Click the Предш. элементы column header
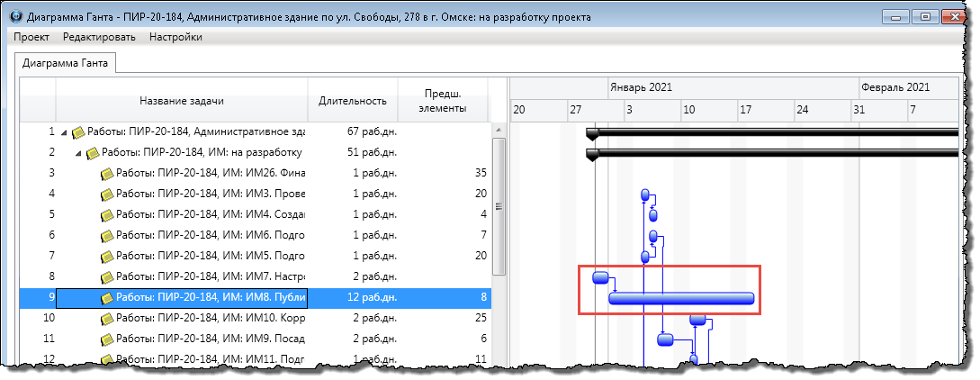 pyautogui.click(x=443, y=101)
